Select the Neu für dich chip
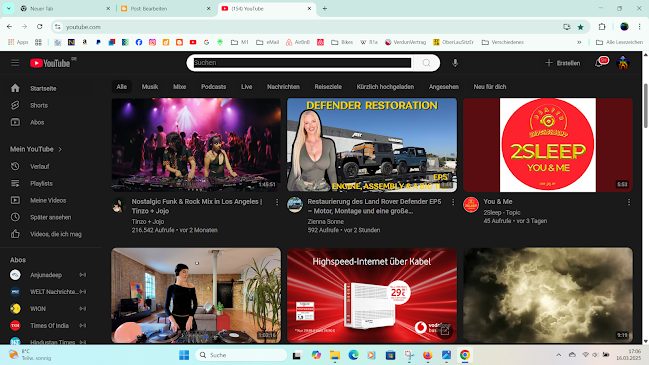This screenshot has width=649, height=365. click(490, 86)
